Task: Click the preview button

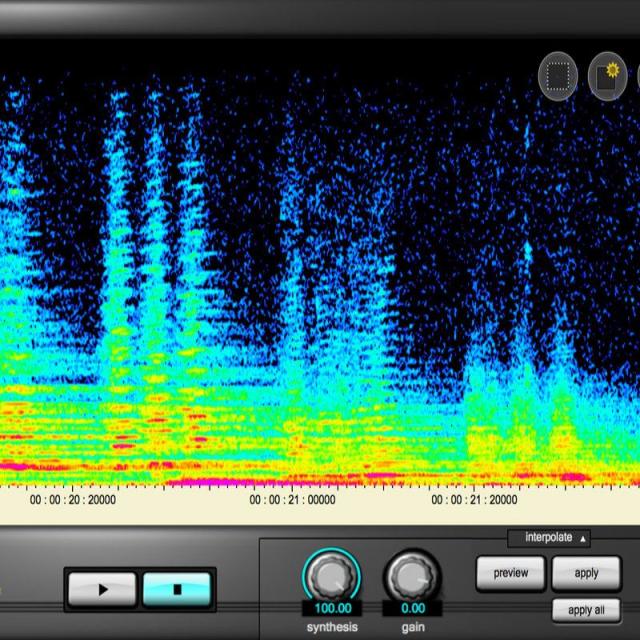Action: 510,574
